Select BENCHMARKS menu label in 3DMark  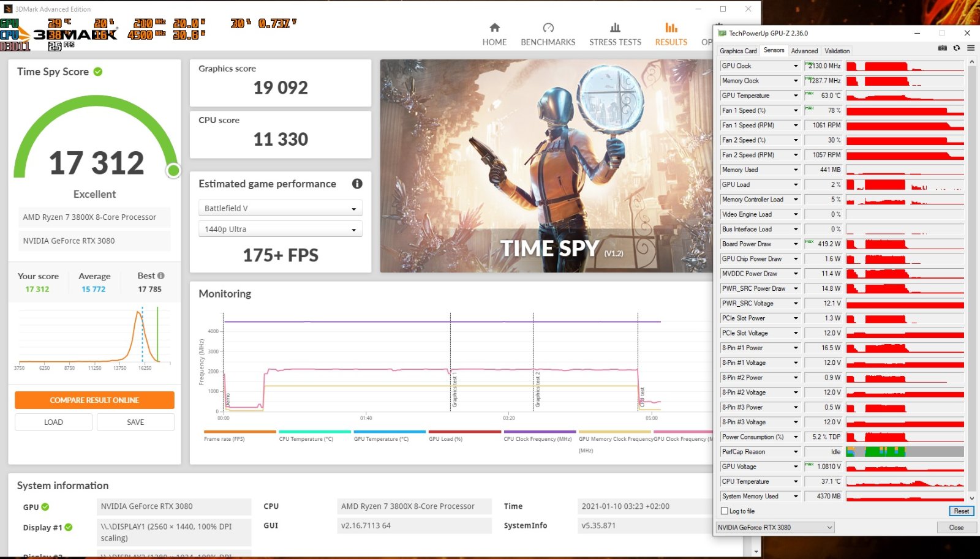548,42
